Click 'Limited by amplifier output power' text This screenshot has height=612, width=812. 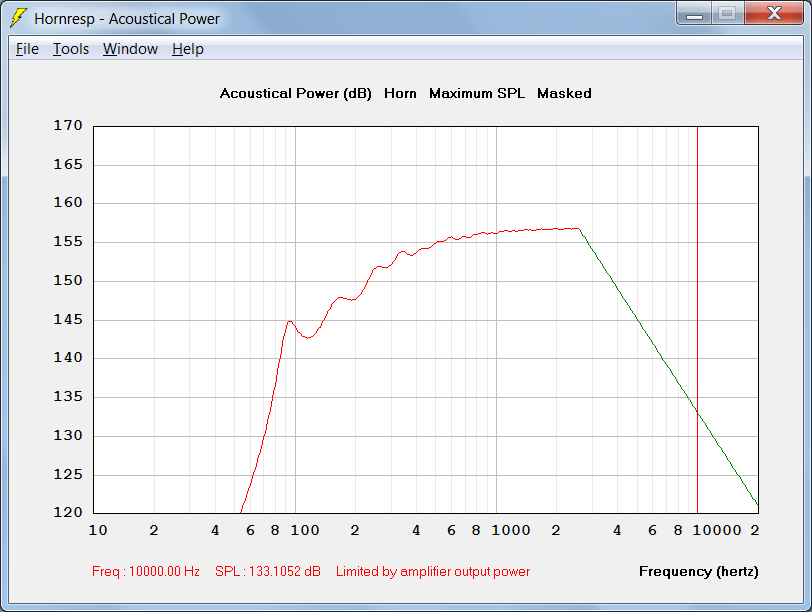point(433,571)
